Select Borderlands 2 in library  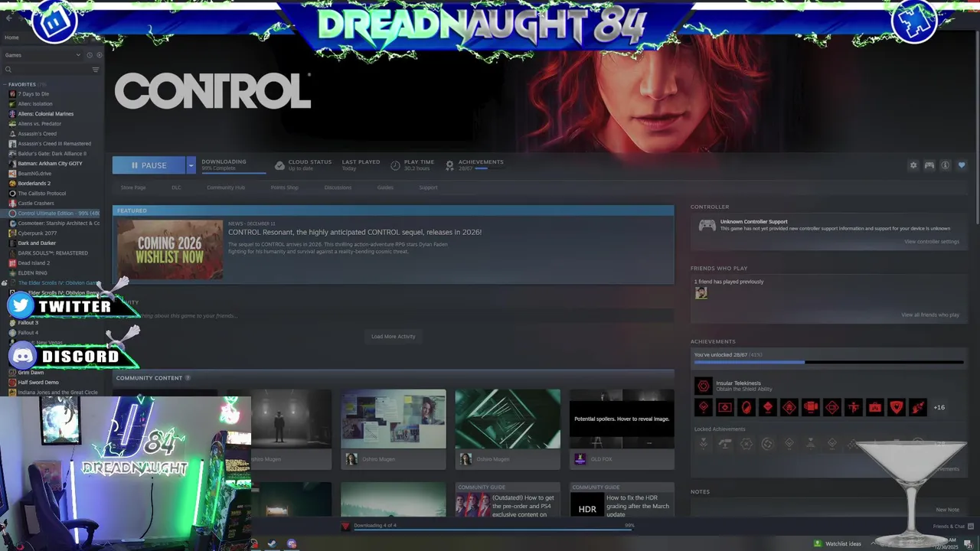pos(34,184)
